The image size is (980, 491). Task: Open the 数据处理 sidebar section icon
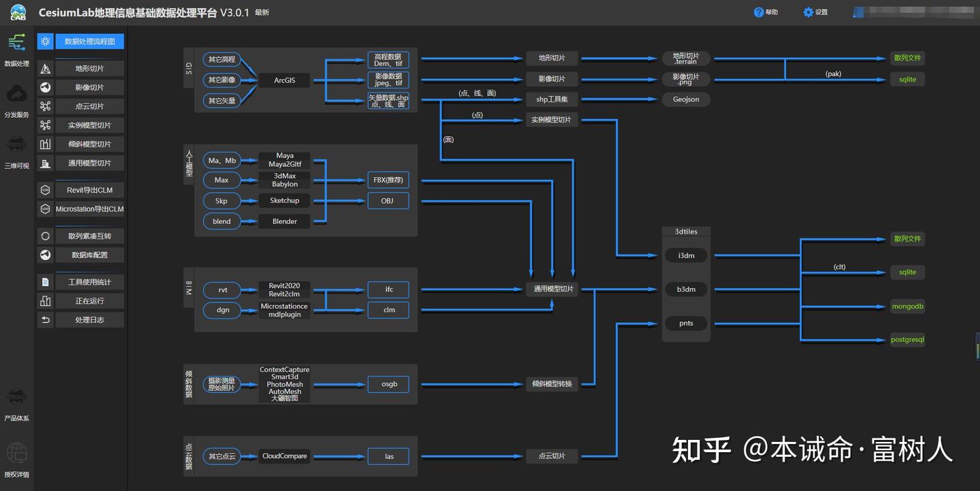pyautogui.click(x=17, y=43)
